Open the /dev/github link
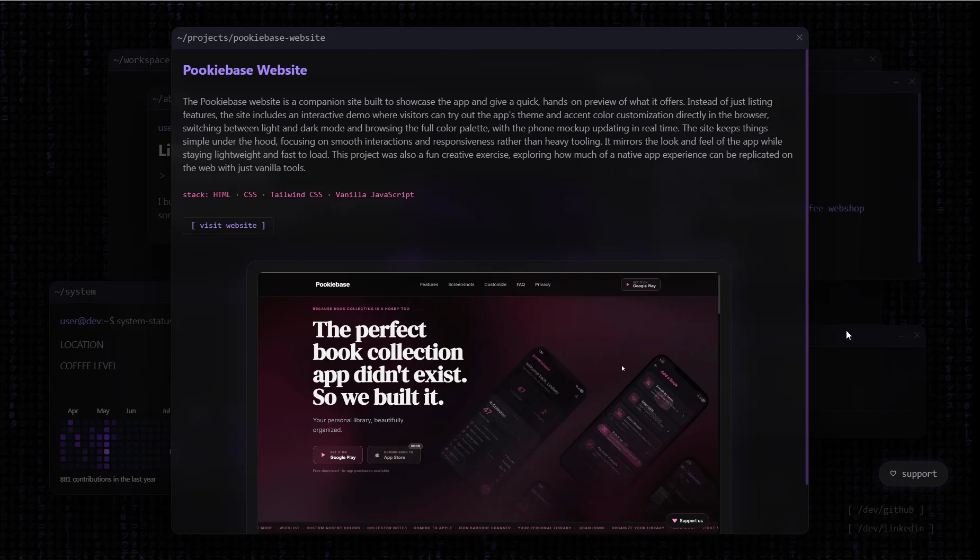This screenshot has width=980, height=560. pos(886,509)
